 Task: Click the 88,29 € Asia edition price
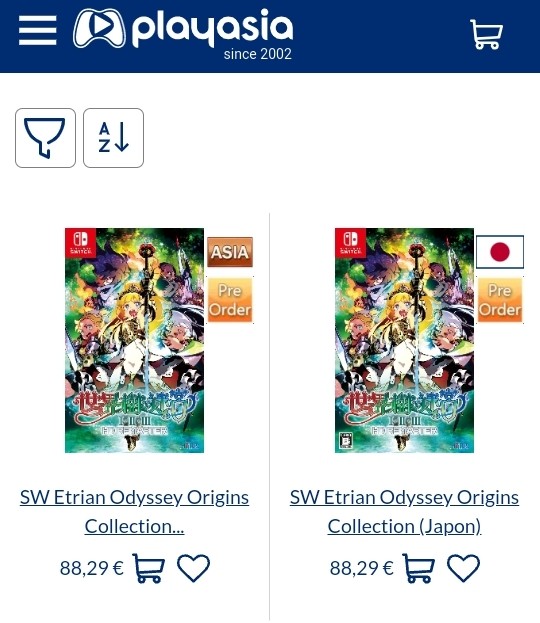click(92, 568)
